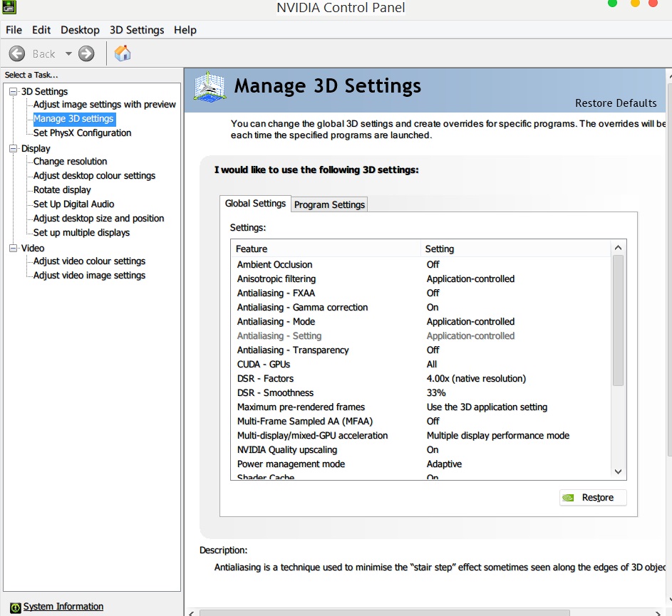
Task: Open the File menu
Action: [x=14, y=30]
